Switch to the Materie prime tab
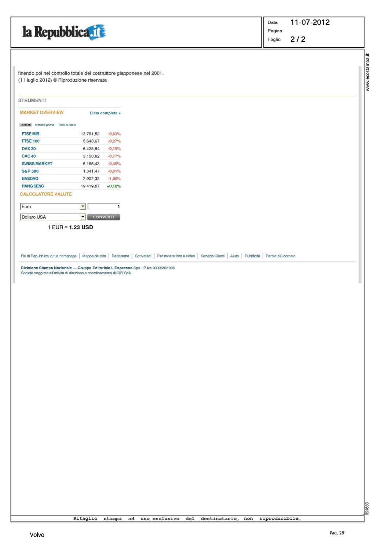Screen dimensions: 392x550 44,125
